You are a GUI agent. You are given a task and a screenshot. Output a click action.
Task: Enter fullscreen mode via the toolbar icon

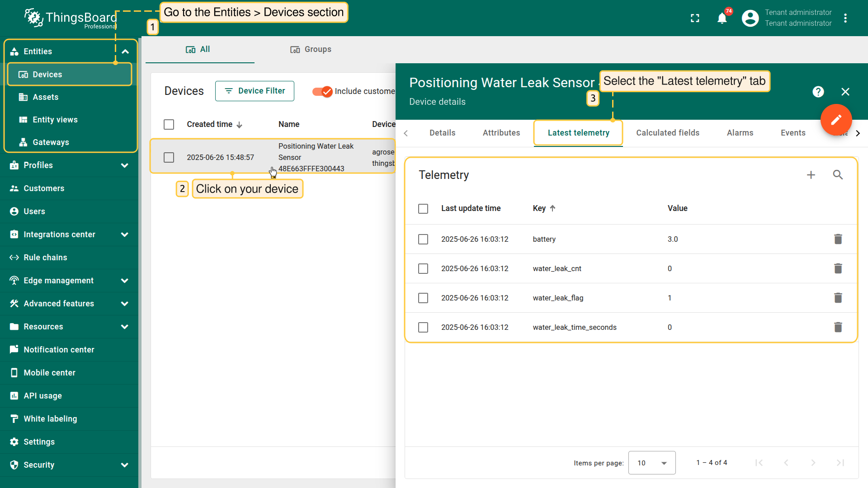pos(695,18)
